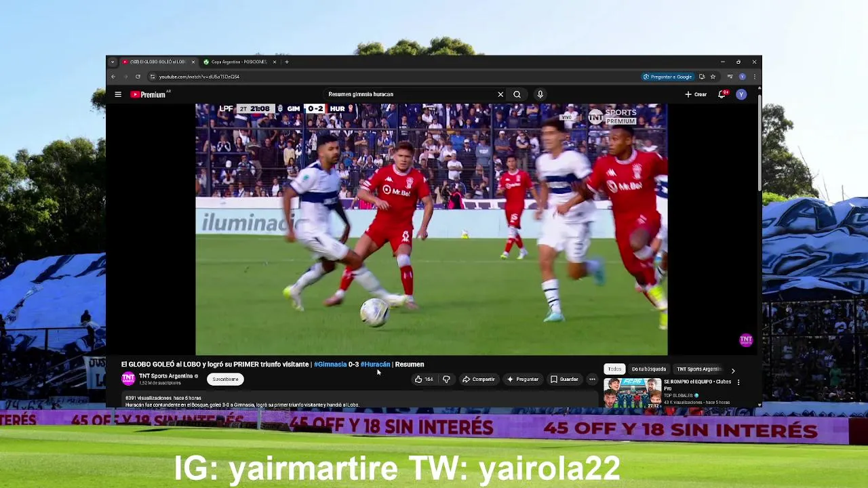Open options menu for 'SE ROMPIÓ el EQUIPO'
The image size is (868, 488).
pyautogui.click(x=738, y=382)
